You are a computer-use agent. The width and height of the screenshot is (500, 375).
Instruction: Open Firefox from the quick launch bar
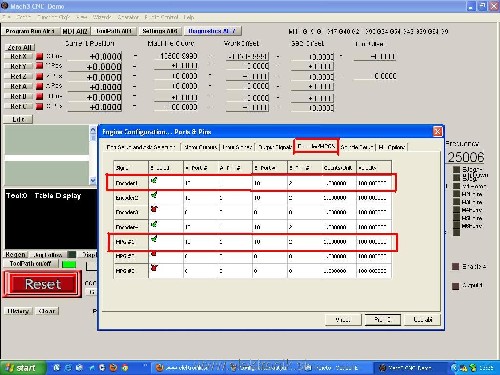[x=113, y=368]
